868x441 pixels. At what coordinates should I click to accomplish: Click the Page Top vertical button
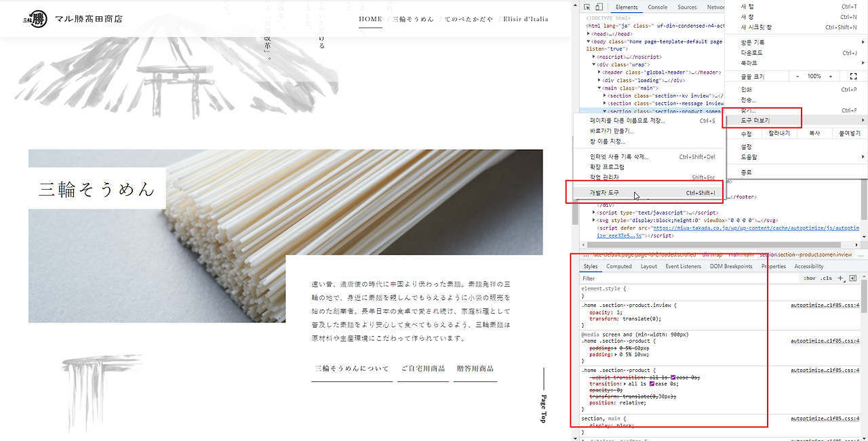click(543, 396)
